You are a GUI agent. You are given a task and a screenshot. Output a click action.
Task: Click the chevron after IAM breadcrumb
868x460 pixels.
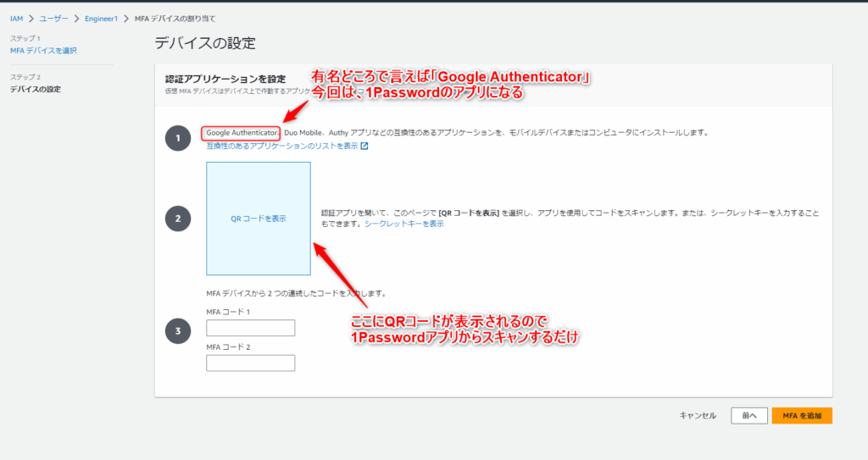[x=31, y=19]
